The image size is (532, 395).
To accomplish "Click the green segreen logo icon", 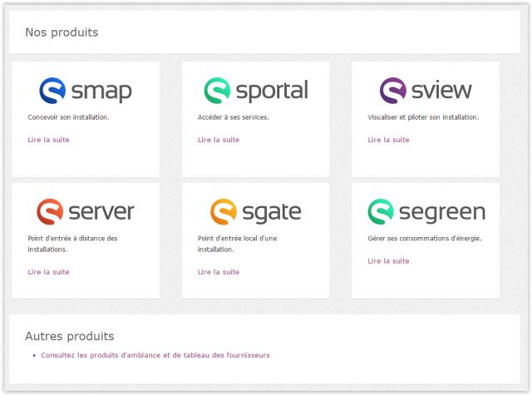I will point(381,212).
